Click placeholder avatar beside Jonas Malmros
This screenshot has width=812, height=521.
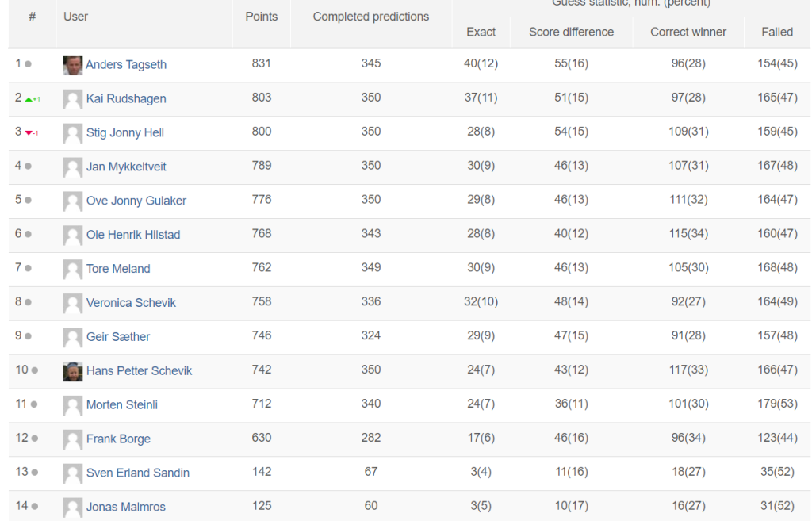tap(72, 508)
